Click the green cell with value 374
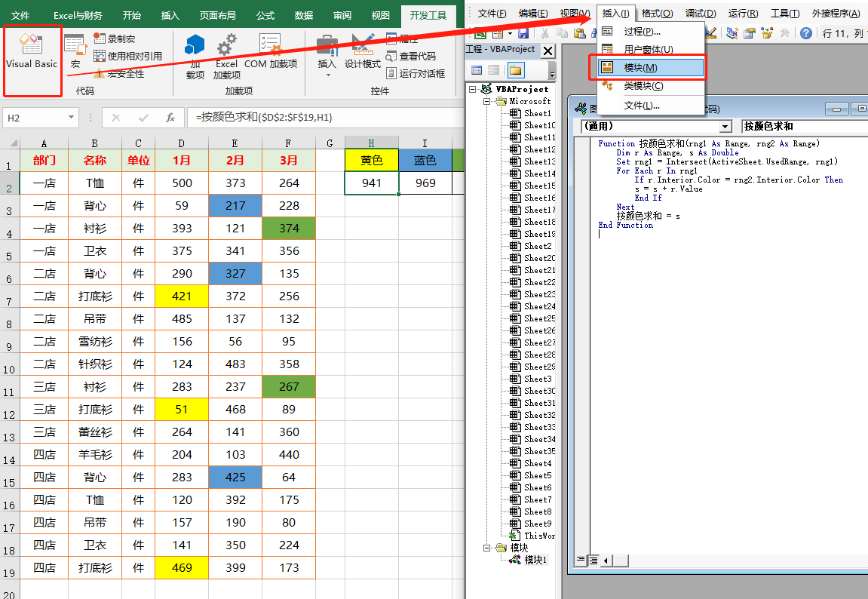Image resolution: width=868 pixels, height=599 pixels. [x=289, y=228]
